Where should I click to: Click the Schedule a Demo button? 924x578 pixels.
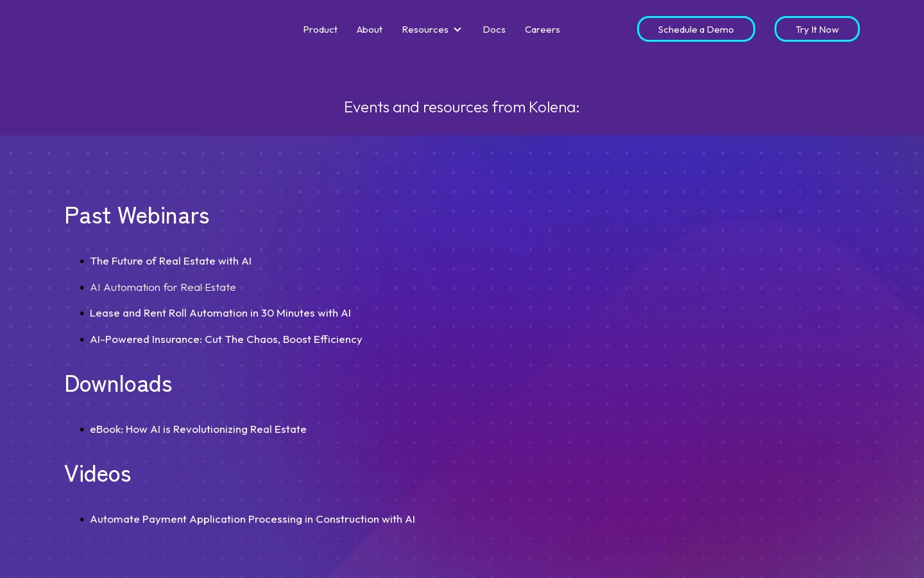tap(696, 29)
